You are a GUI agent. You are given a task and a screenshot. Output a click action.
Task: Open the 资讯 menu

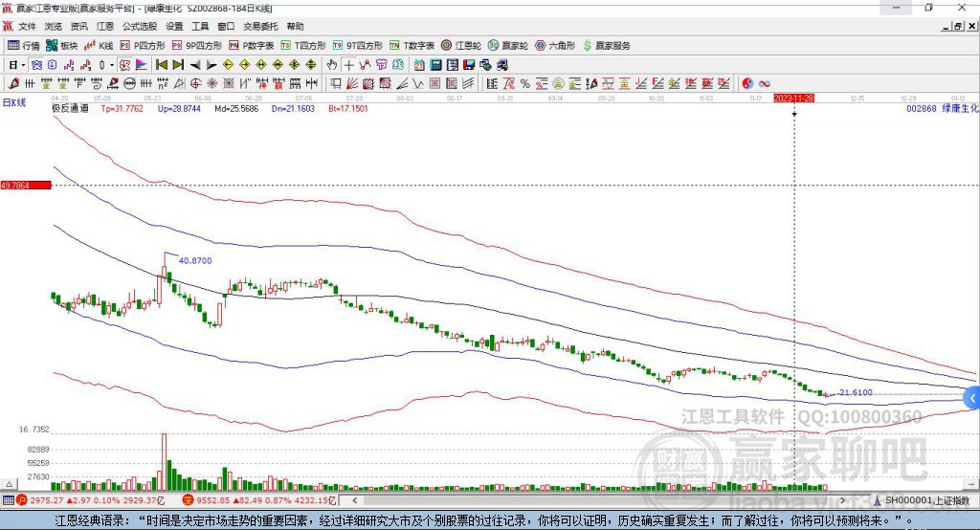tap(79, 26)
